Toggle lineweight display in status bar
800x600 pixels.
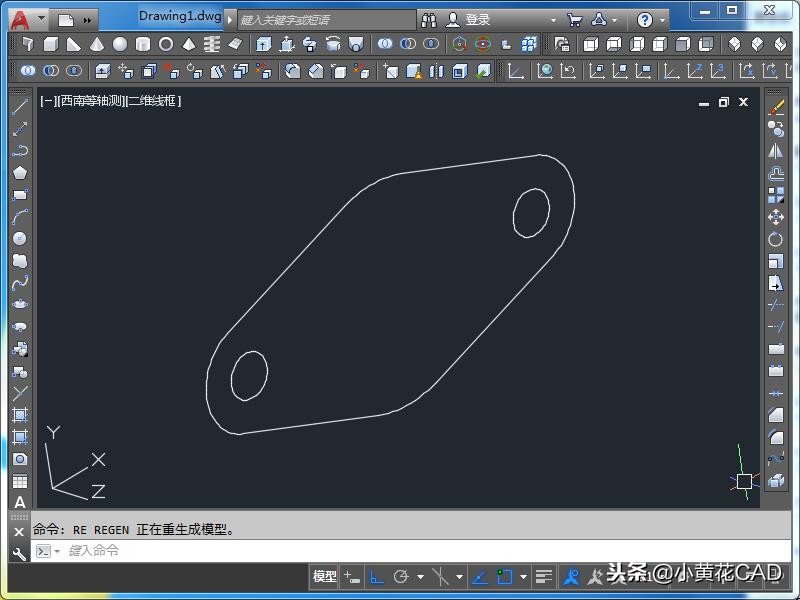544,577
